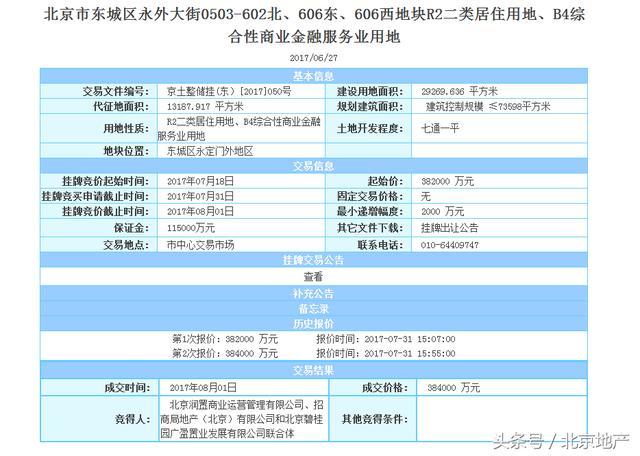Click the page title heading
This screenshot has height=456, width=640.
click(314, 26)
